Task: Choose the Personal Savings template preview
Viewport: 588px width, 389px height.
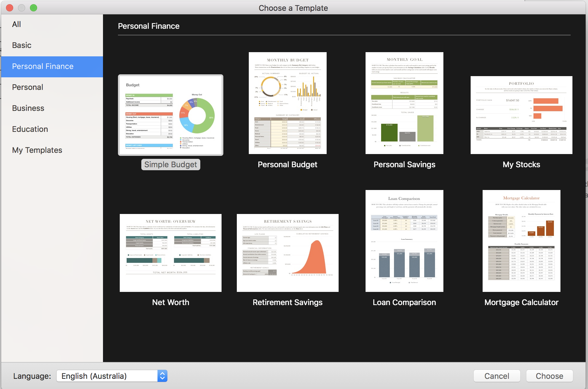Action: click(404, 103)
